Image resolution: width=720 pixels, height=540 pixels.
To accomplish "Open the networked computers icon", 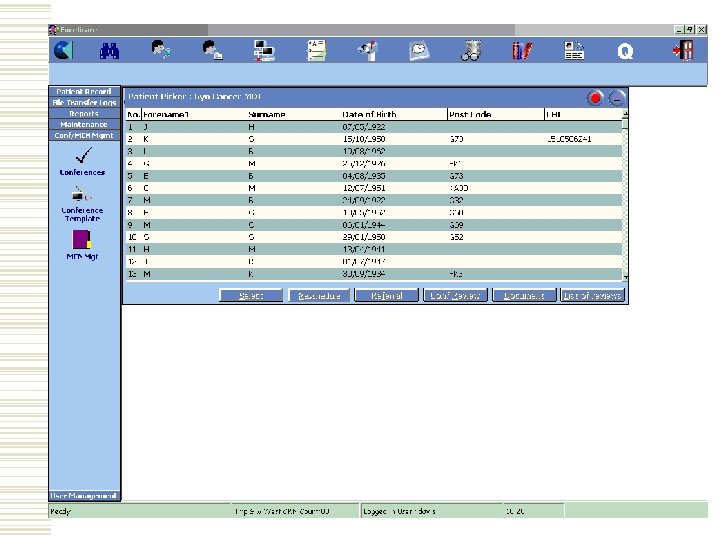I will pyautogui.click(x=264, y=51).
